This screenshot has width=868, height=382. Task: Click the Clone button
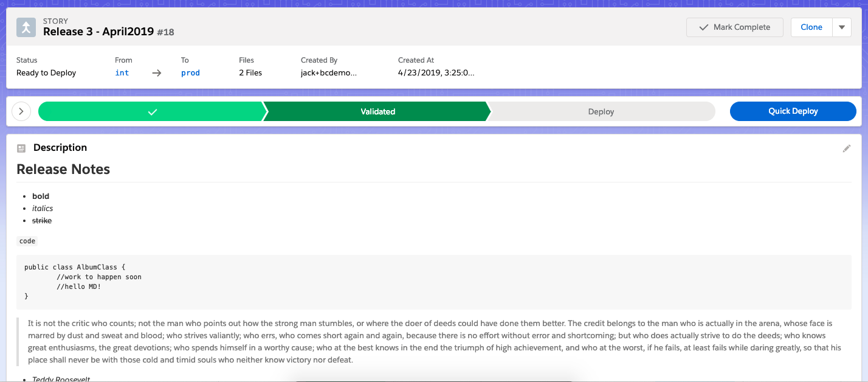[x=811, y=27]
